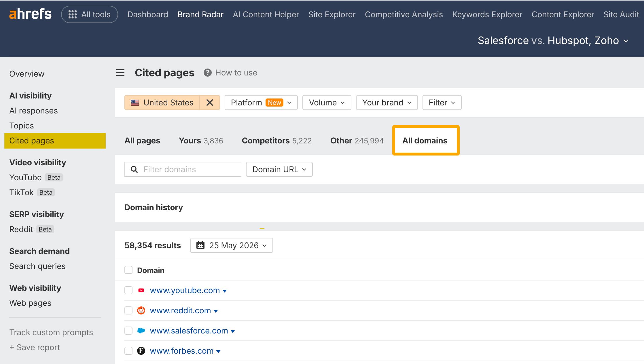Open YouTube Beta in sidebar

[36, 177]
